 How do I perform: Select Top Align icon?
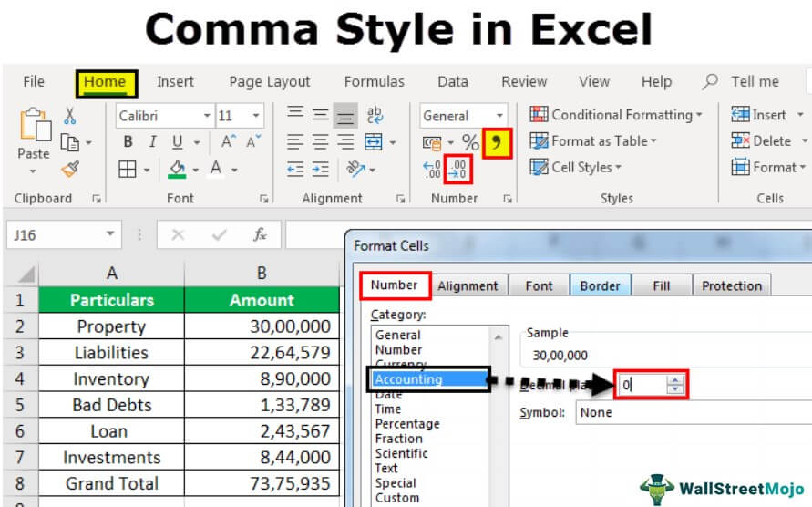[295, 114]
